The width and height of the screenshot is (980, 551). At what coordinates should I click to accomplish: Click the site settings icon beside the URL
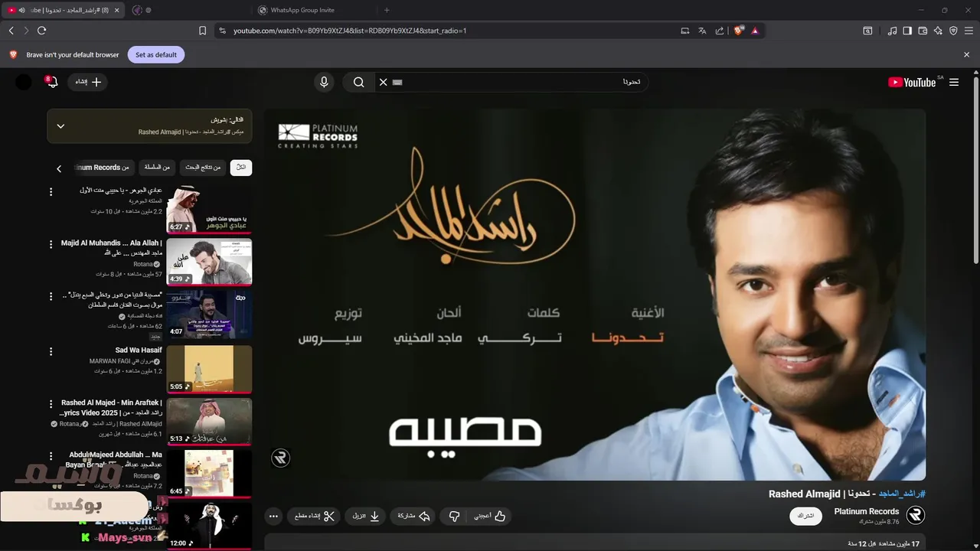222,31
